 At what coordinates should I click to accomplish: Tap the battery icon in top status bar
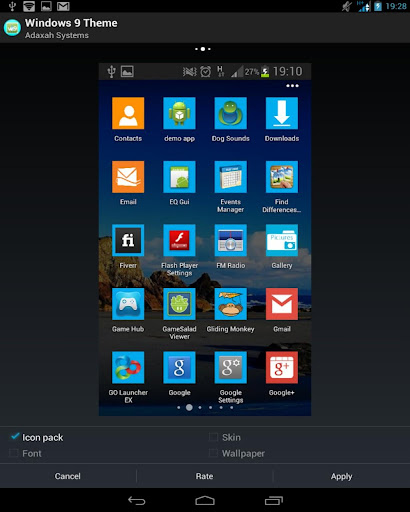click(378, 6)
